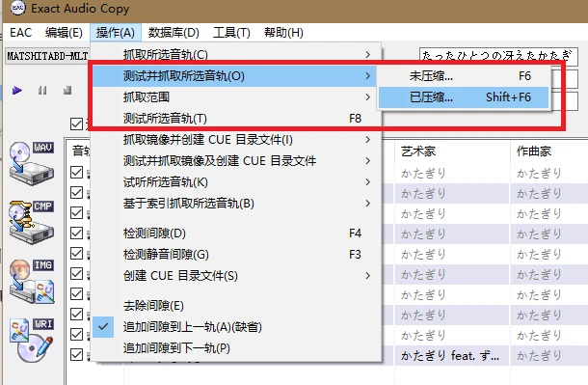The height and width of the screenshot is (385, 588).
Task: Select 去除间隙(E) menu entry
Action: [236, 306]
